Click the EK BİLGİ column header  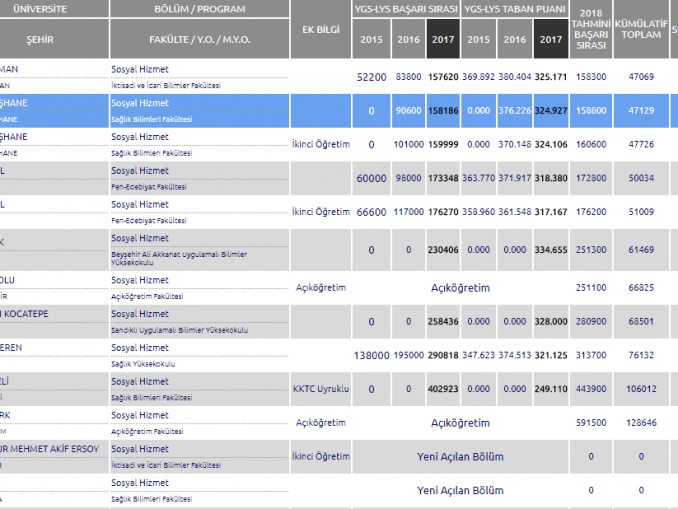pos(320,28)
